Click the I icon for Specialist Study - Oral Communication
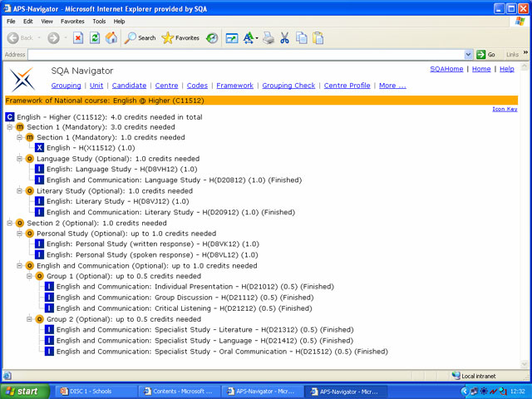 pos(49,351)
